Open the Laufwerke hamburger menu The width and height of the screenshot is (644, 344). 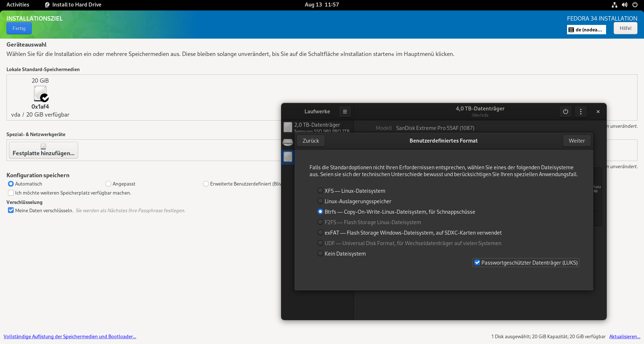[345, 112]
